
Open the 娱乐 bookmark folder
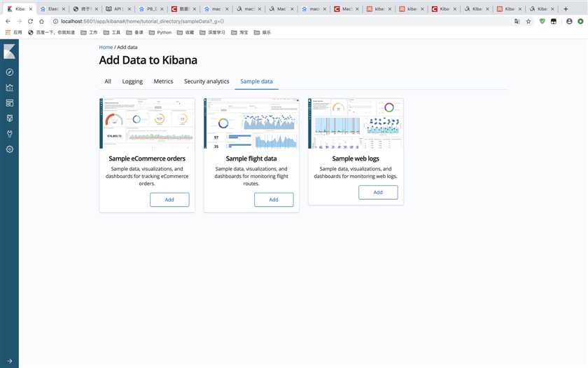click(262, 32)
